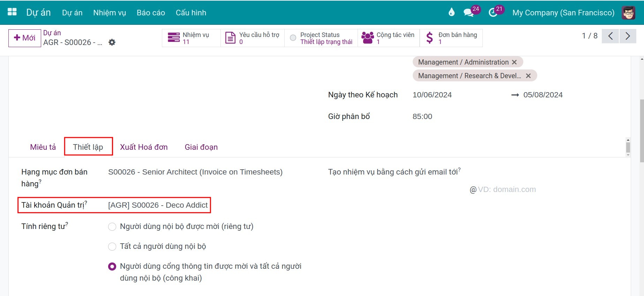Screen dimensions: 644x296
Task: Go to next record arrow
Action: [628, 36]
